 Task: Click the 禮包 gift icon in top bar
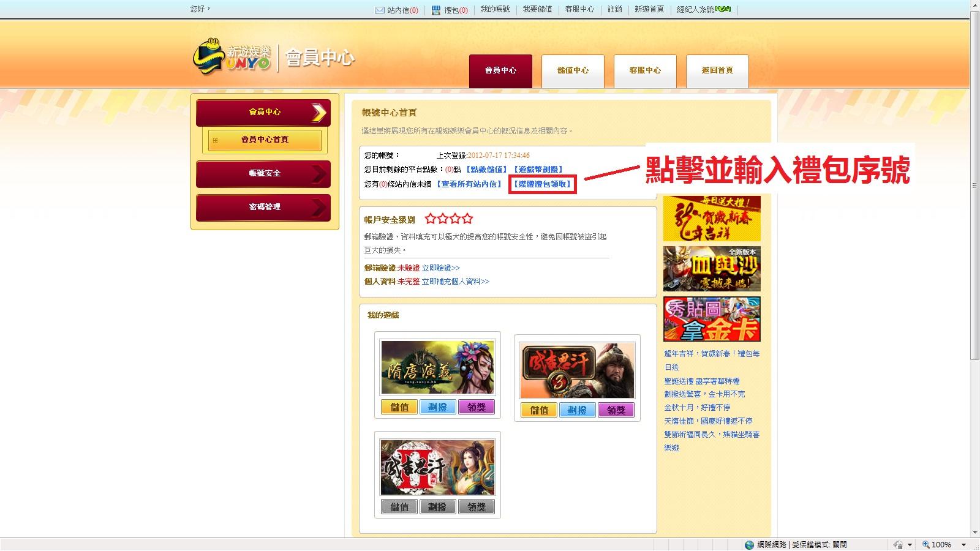435,10
